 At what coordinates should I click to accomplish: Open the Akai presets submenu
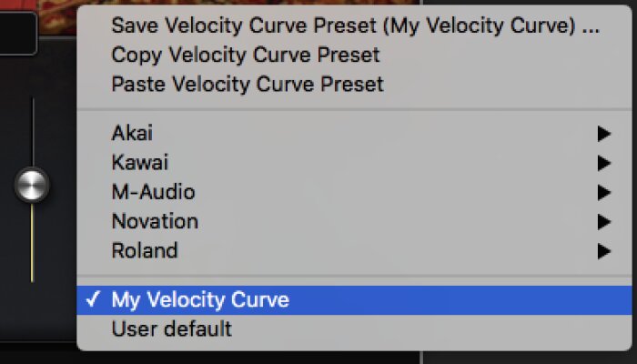point(133,134)
